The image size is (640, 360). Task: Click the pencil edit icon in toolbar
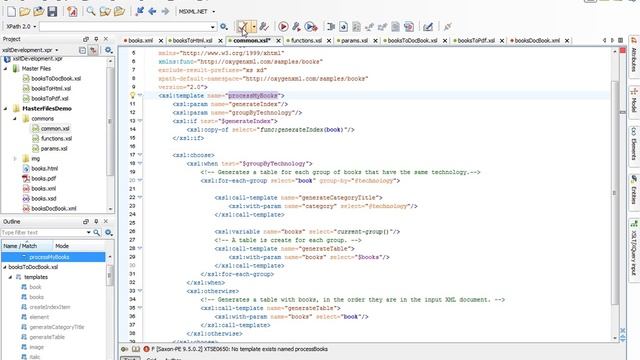tap(428, 27)
